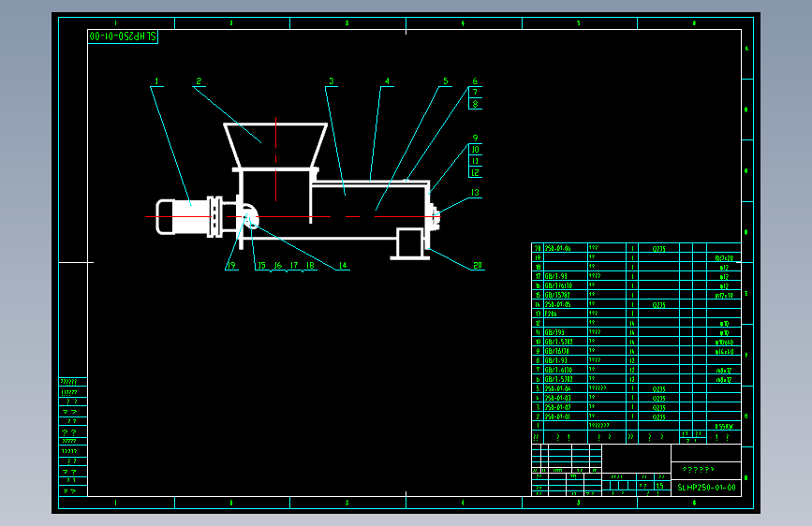Click the Q235 material in parts list row 14
Viewport: 812px width, 526px height.
click(x=658, y=305)
